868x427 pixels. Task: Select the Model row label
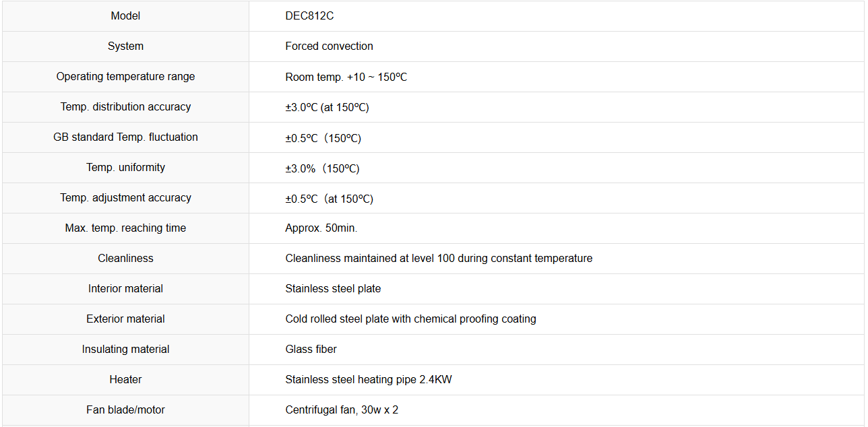(x=125, y=15)
